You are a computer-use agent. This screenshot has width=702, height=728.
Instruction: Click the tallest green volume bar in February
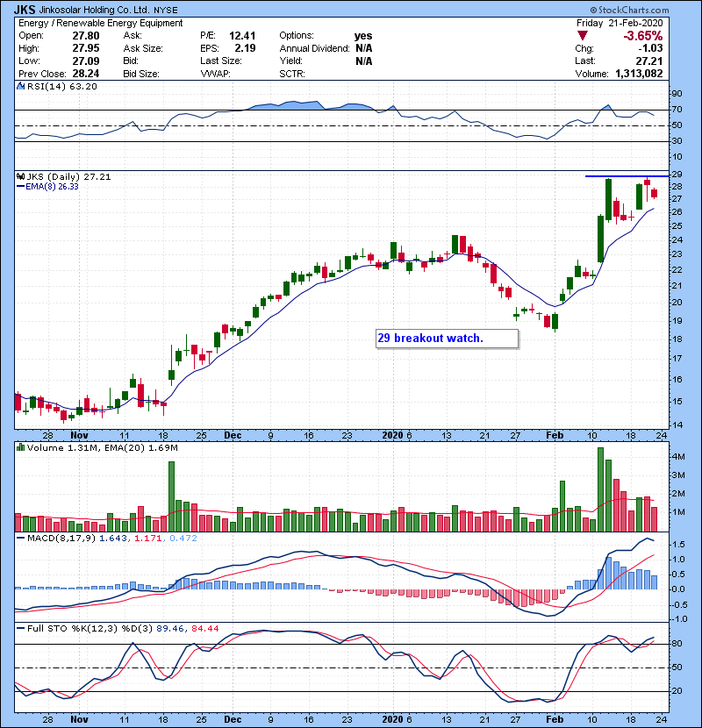point(600,489)
